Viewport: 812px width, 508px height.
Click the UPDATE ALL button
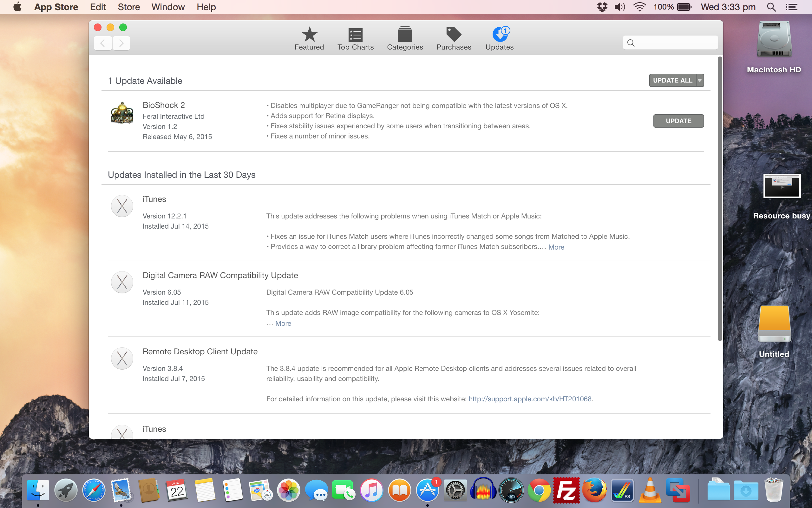pyautogui.click(x=672, y=80)
